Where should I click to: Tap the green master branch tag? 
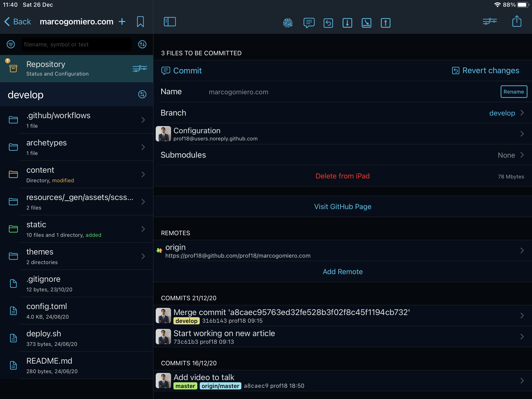tap(185, 386)
